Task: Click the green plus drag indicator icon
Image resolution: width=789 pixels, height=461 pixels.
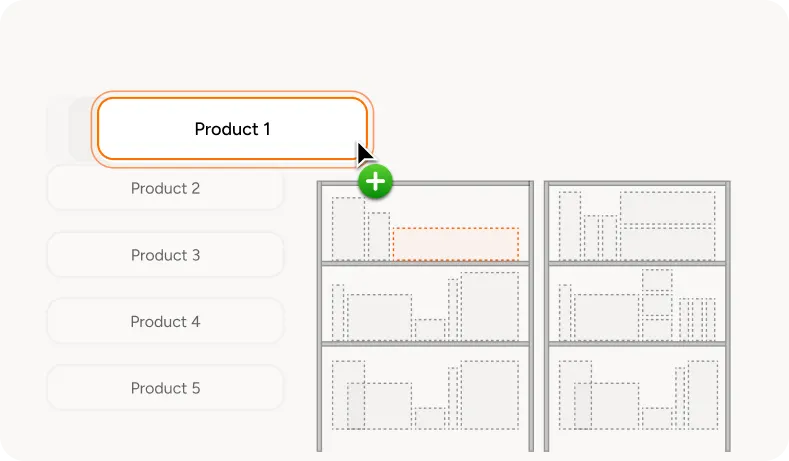Action: point(375,181)
